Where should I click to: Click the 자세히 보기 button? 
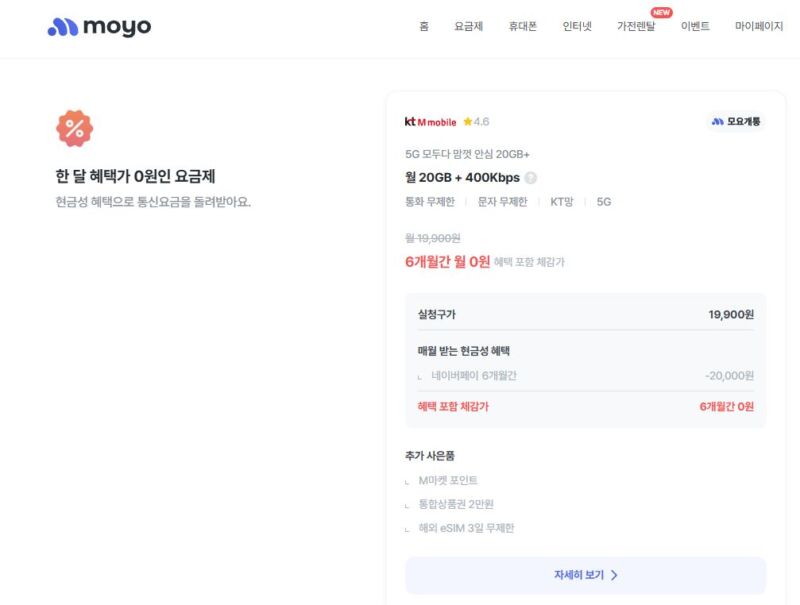tap(585, 575)
